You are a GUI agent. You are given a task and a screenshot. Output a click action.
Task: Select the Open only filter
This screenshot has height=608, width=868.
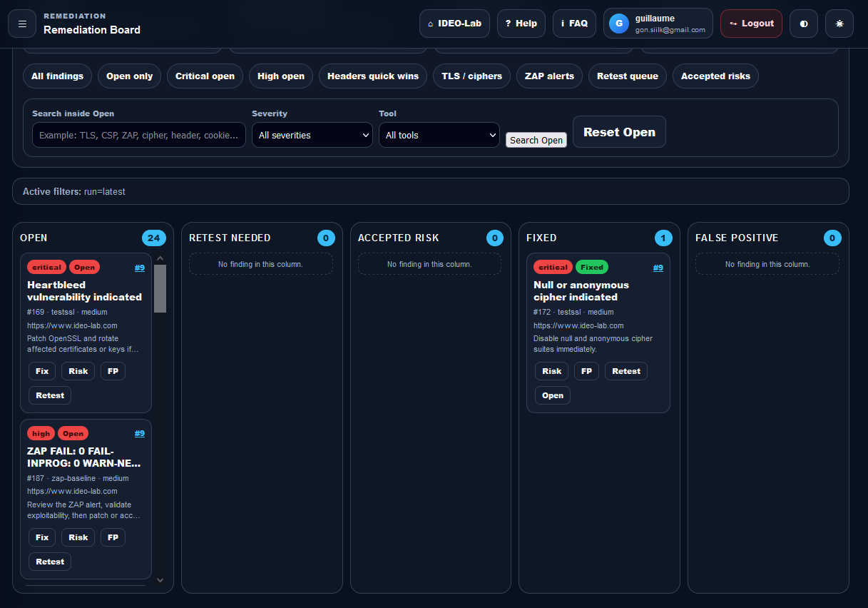(x=129, y=76)
